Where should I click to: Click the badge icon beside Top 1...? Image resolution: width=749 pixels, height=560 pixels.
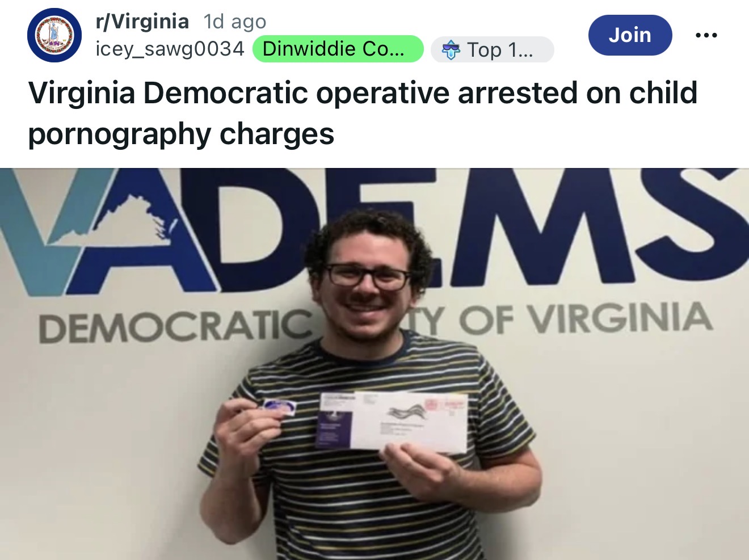pos(451,50)
